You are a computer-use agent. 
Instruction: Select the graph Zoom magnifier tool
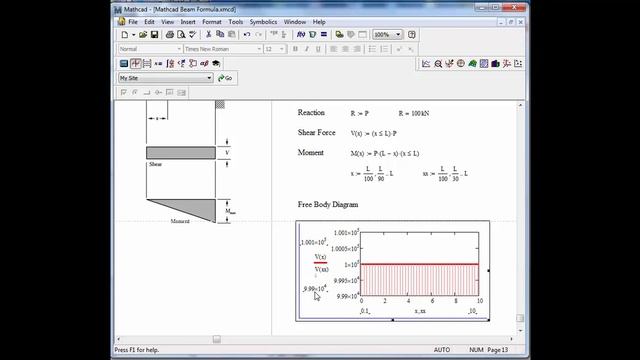(438, 64)
